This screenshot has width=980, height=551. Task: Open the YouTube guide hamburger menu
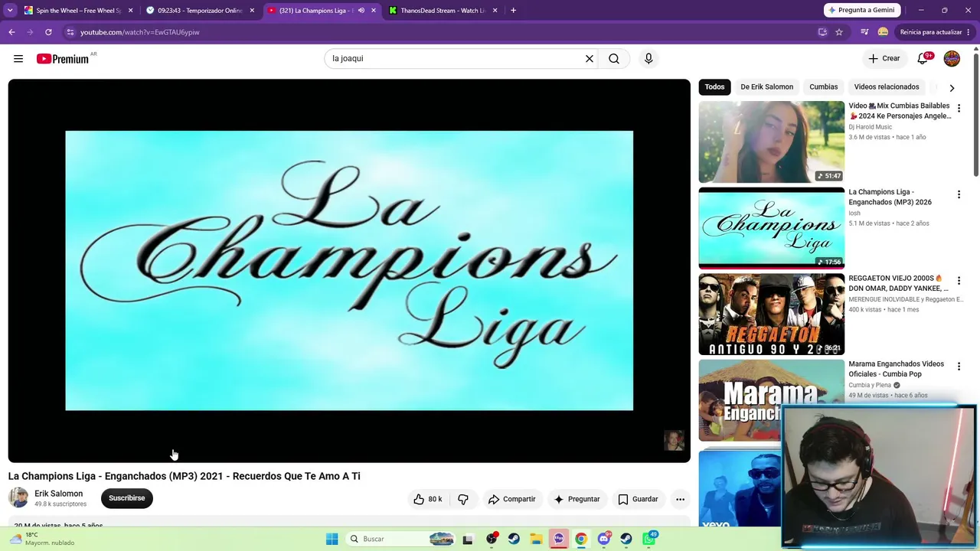[18, 59]
